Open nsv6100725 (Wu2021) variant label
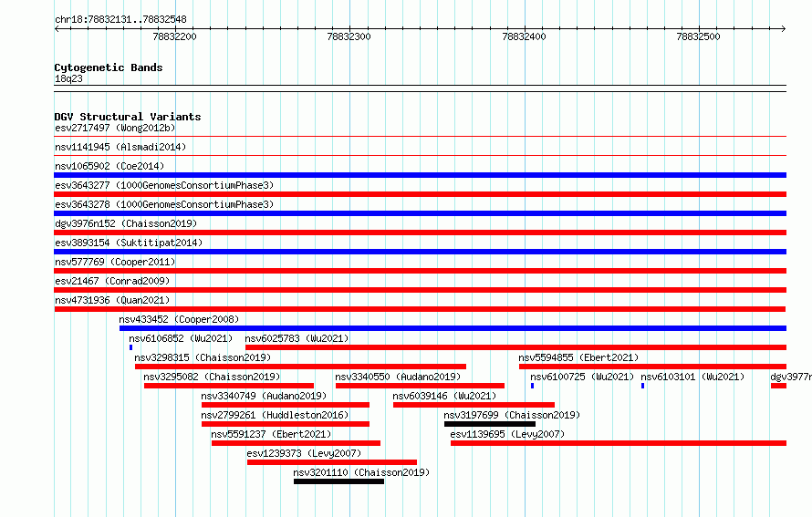812x517 pixels. (x=582, y=377)
